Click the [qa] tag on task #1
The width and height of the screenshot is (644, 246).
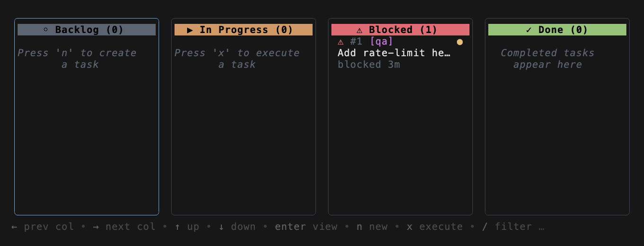click(381, 42)
